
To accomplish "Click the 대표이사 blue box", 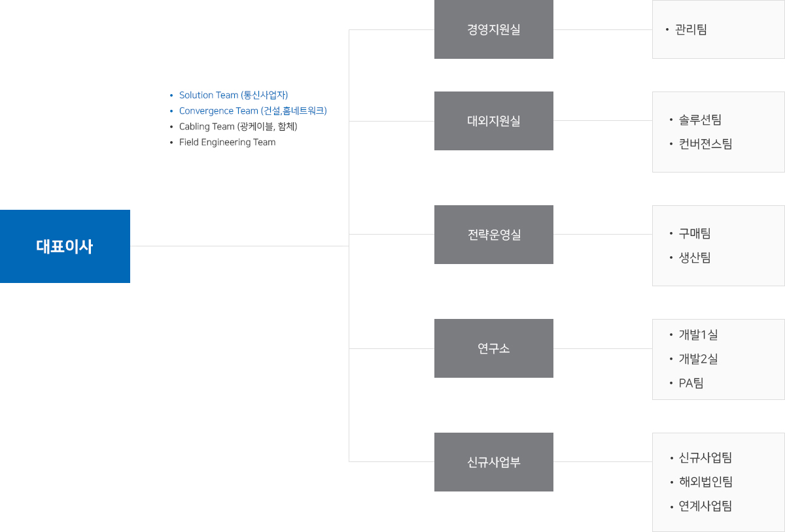I will (x=65, y=246).
